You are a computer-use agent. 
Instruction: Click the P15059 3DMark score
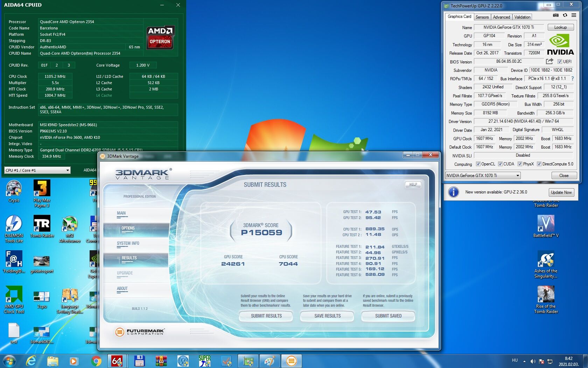click(261, 233)
